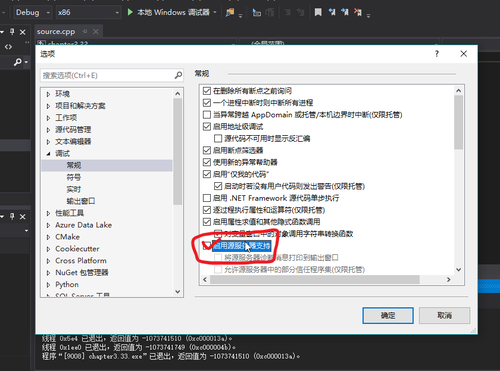Uncheck 一个进程中断时则中断所有进程

point(207,103)
